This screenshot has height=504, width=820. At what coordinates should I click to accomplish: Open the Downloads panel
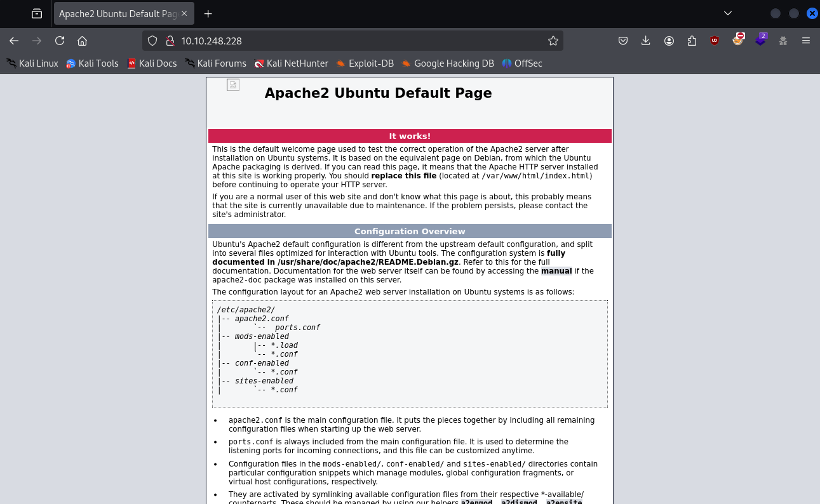(x=646, y=41)
